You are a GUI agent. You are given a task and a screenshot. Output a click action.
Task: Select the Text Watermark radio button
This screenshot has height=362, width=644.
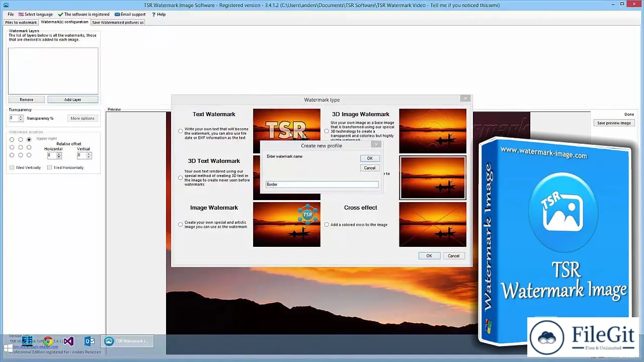pyautogui.click(x=181, y=131)
